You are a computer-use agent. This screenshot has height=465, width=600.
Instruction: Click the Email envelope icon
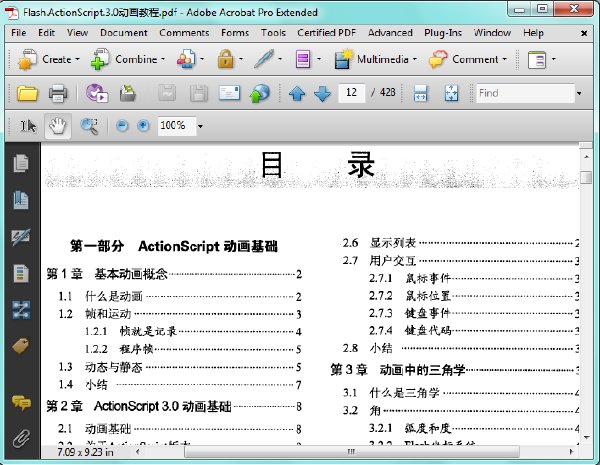coord(229,93)
